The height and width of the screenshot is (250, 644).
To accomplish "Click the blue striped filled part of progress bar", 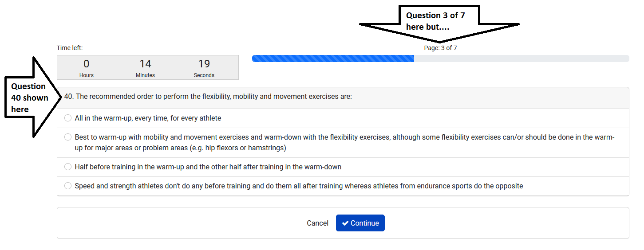I will tap(333, 59).
